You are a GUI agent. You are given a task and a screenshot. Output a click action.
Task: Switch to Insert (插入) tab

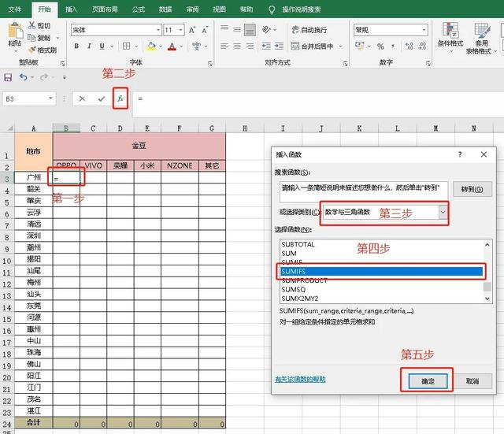point(72,9)
